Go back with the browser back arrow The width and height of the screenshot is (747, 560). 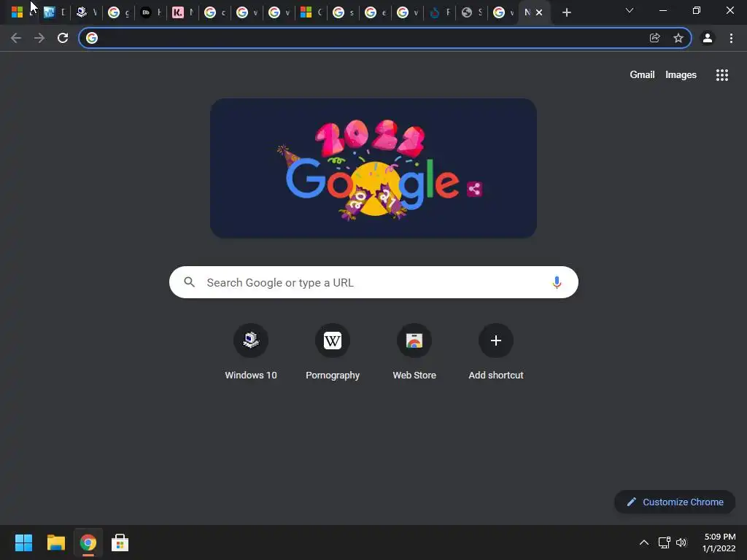click(x=16, y=38)
